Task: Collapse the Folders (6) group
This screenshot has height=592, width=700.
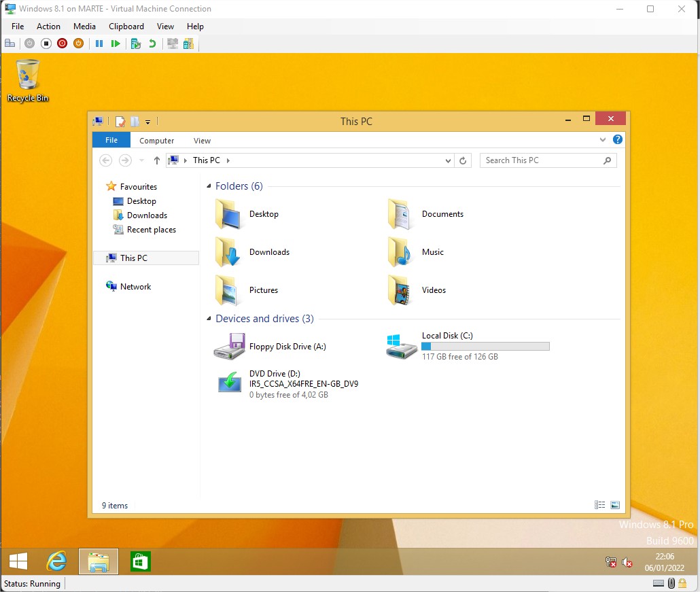Action: [209, 186]
